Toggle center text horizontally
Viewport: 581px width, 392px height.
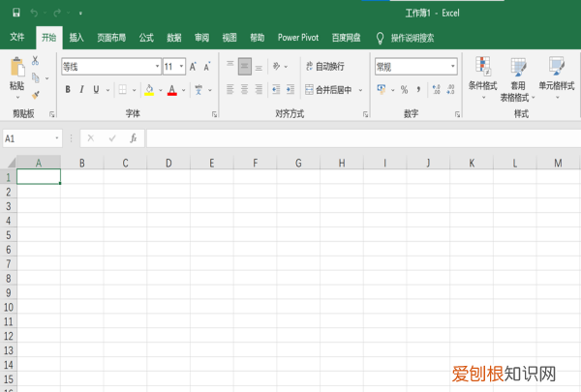pos(245,89)
